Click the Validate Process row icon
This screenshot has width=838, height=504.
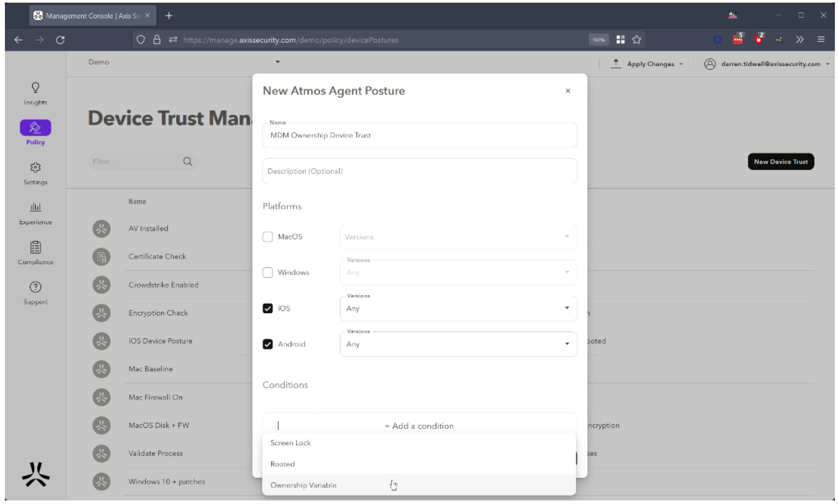(101, 454)
